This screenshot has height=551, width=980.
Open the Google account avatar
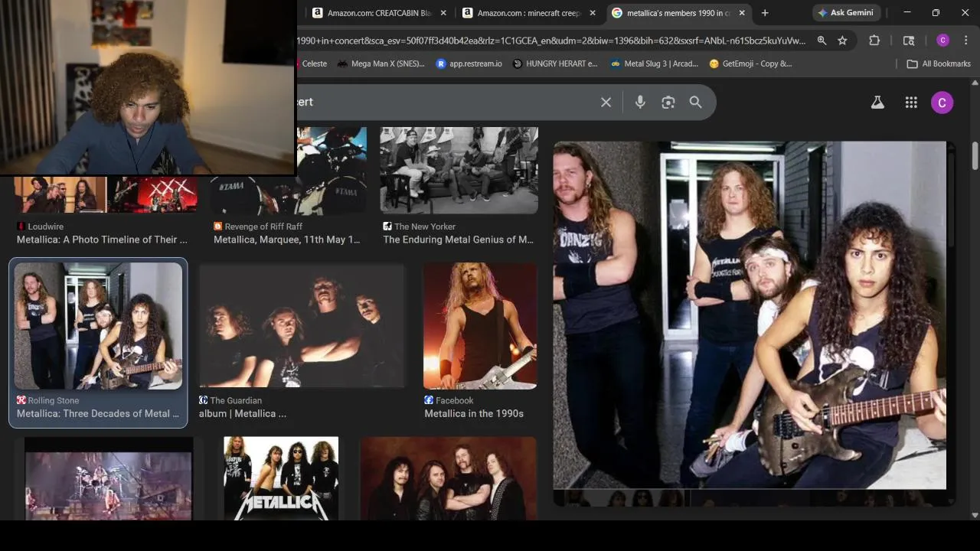[942, 102]
